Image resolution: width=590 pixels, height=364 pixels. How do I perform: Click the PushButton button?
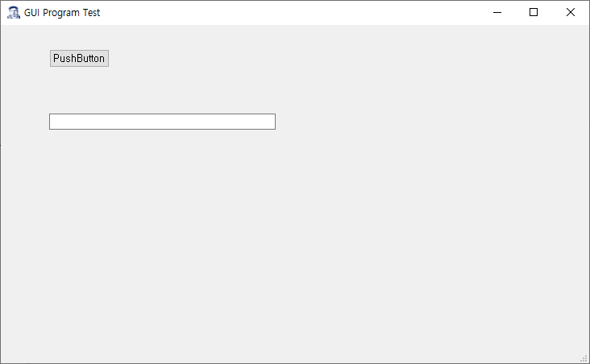(x=79, y=58)
